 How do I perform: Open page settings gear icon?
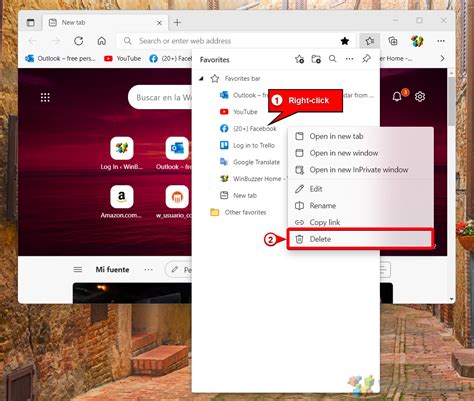pyautogui.click(x=420, y=97)
